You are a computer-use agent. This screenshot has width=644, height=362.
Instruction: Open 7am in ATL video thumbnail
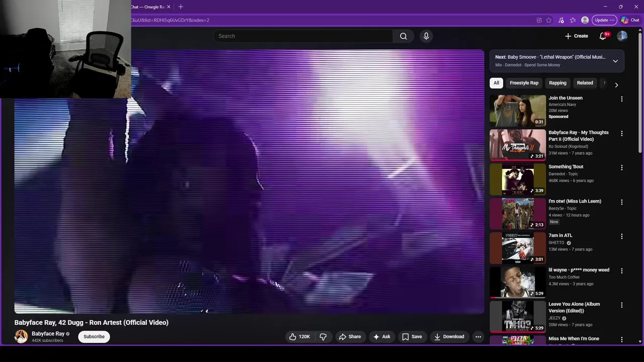point(518,248)
